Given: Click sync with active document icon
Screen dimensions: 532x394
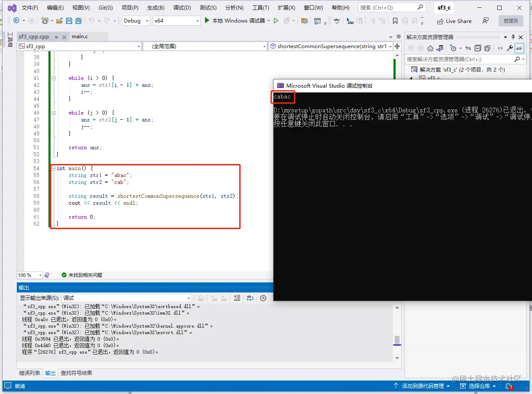Looking at the screenshot, I should (x=468, y=48).
